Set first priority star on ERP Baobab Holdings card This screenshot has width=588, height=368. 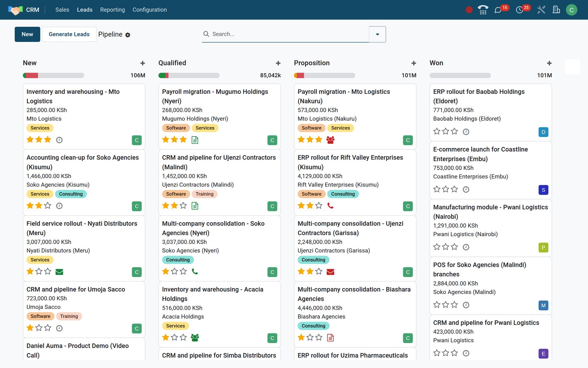[x=437, y=131]
